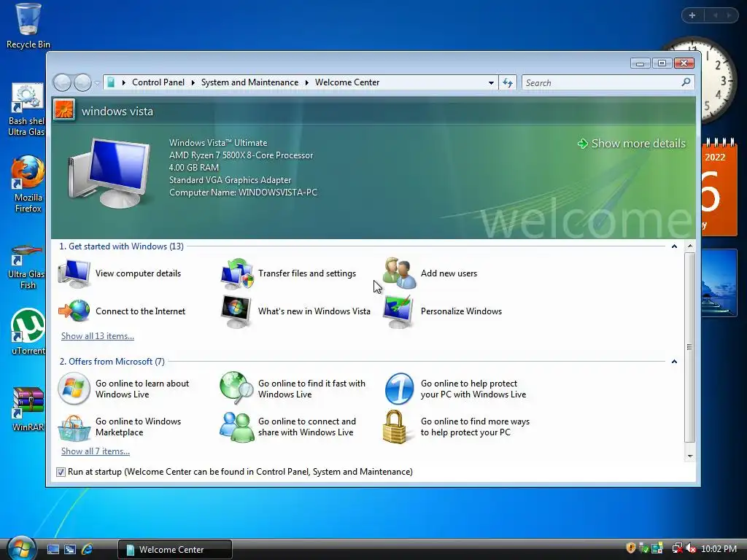The height and width of the screenshot is (560, 747).
Task: Select the Add new users icon
Action: [x=399, y=273]
